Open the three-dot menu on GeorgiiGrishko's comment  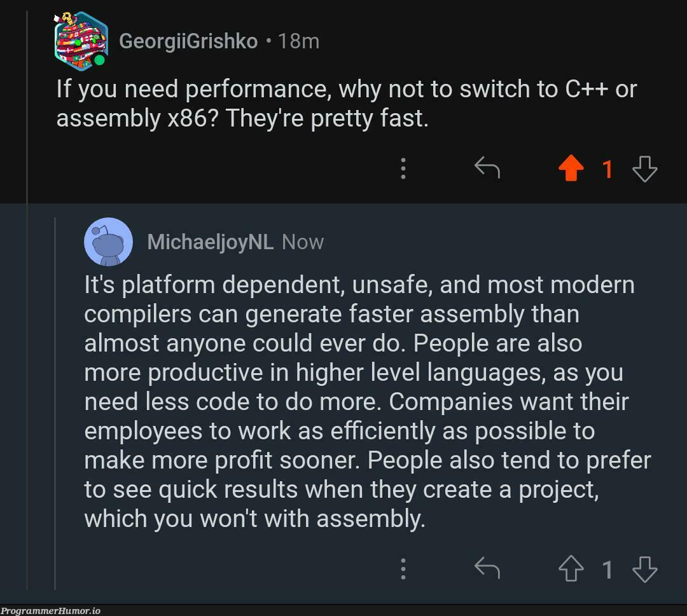pyautogui.click(x=403, y=169)
